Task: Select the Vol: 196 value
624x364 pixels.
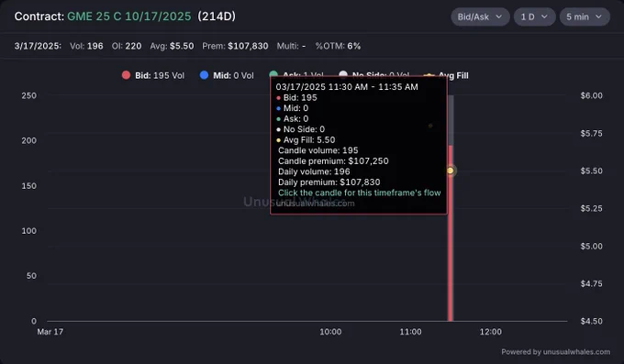Action: click(x=86, y=46)
